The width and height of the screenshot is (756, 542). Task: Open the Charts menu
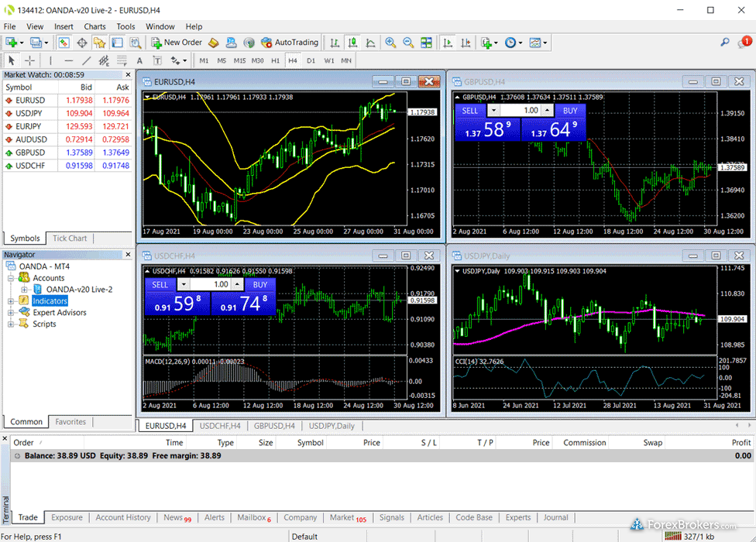[94, 26]
